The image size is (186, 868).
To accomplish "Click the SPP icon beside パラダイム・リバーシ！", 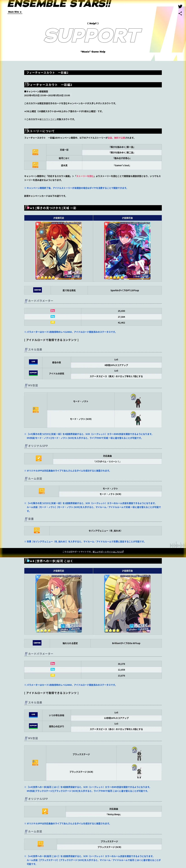I will click(x=39, y=458).
